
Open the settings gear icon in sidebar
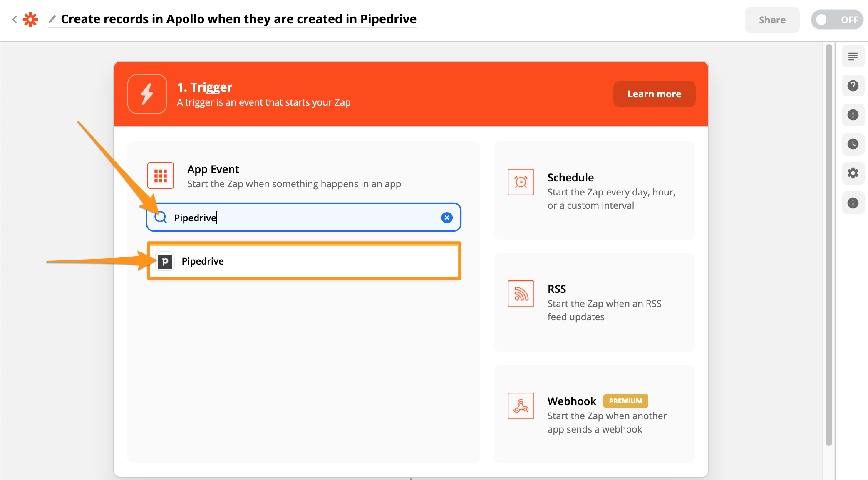click(853, 173)
